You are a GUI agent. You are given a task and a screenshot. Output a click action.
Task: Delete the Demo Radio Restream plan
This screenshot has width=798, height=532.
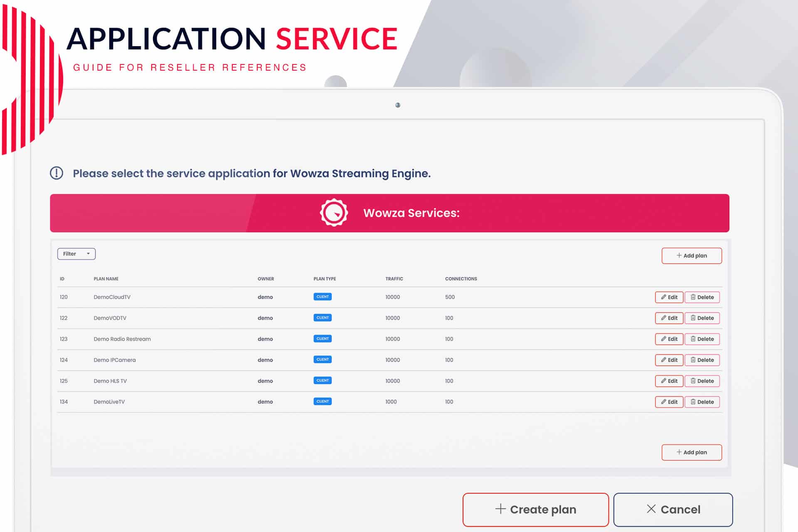(702, 339)
